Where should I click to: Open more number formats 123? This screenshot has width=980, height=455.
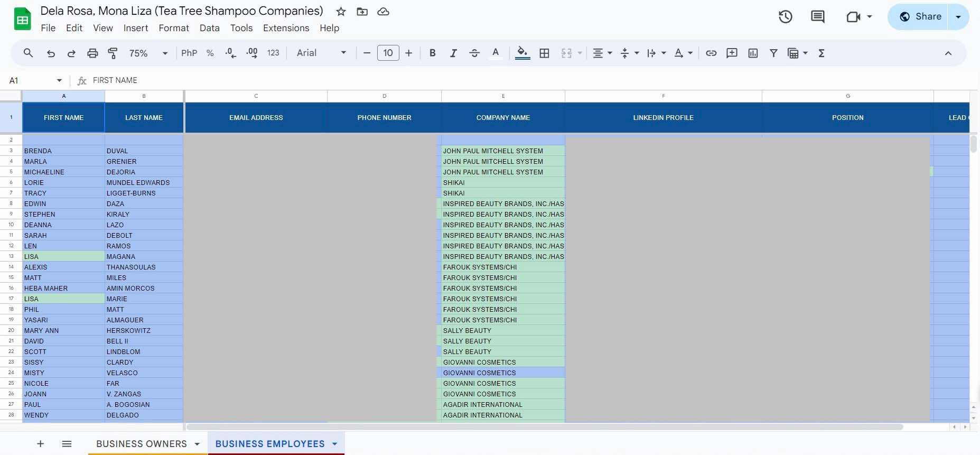pos(273,53)
